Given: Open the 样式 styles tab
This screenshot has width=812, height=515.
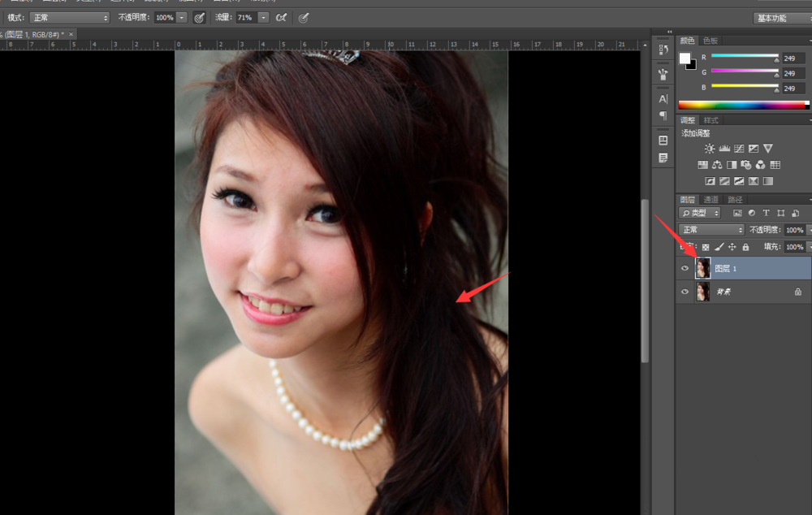Looking at the screenshot, I should pos(711,120).
